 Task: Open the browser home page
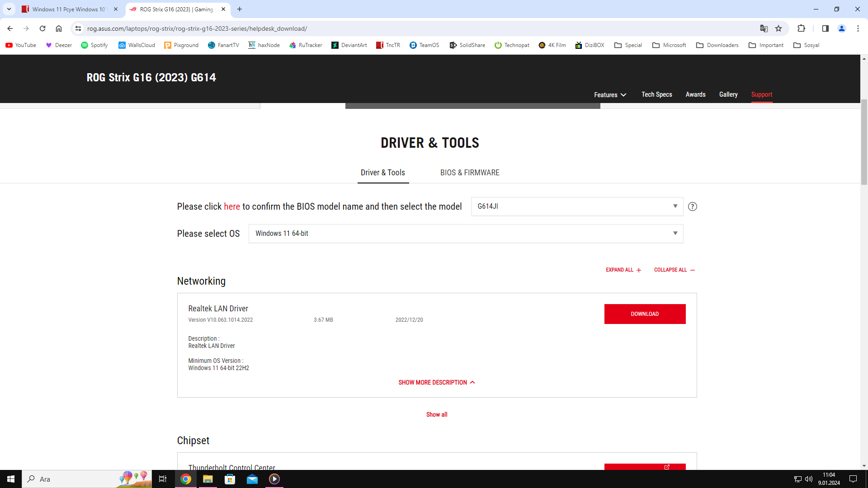click(59, 28)
